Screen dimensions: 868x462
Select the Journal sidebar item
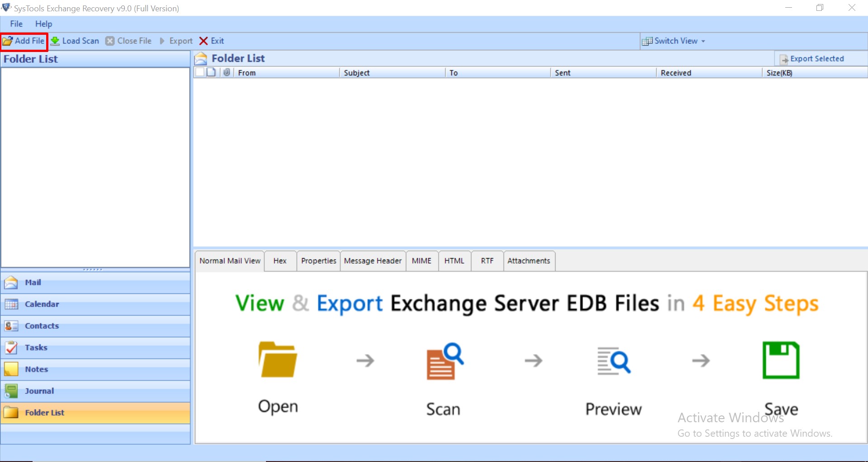click(39, 391)
